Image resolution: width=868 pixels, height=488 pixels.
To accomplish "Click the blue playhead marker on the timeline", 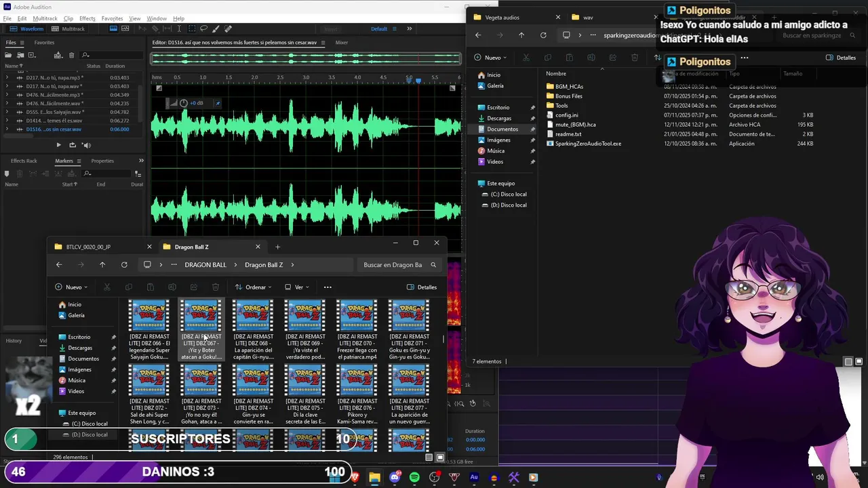I will (418, 81).
